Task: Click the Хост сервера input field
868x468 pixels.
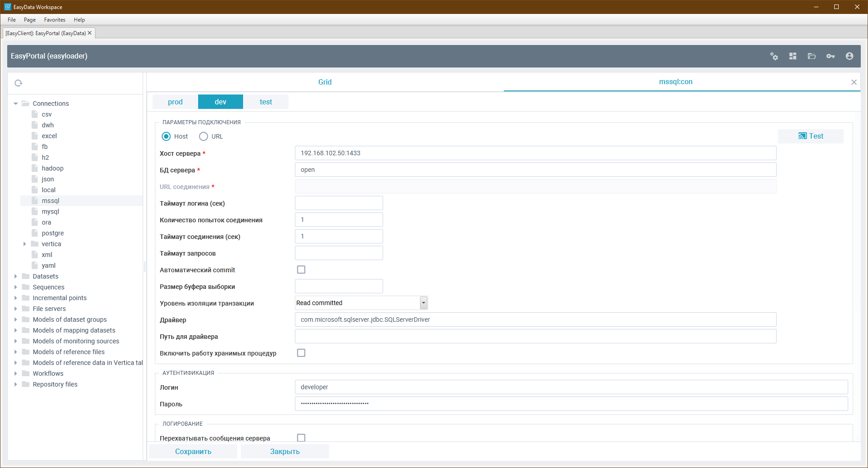Action: point(536,153)
